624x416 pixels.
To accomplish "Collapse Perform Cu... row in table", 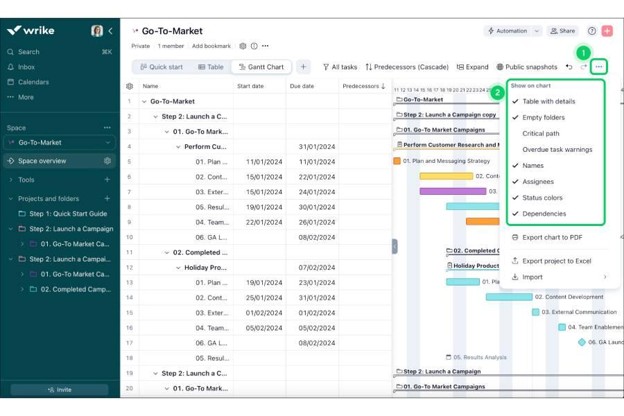I will pos(178,147).
